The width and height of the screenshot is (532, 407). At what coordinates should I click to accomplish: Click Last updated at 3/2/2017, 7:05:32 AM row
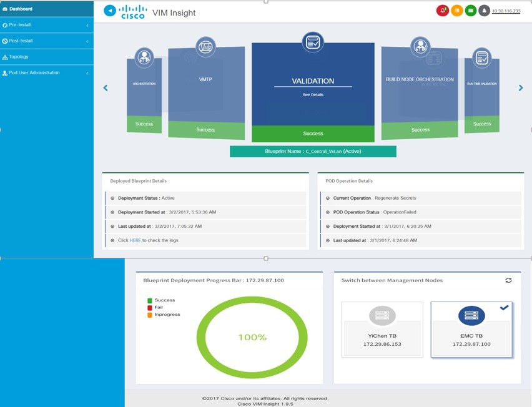[x=205, y=226]
